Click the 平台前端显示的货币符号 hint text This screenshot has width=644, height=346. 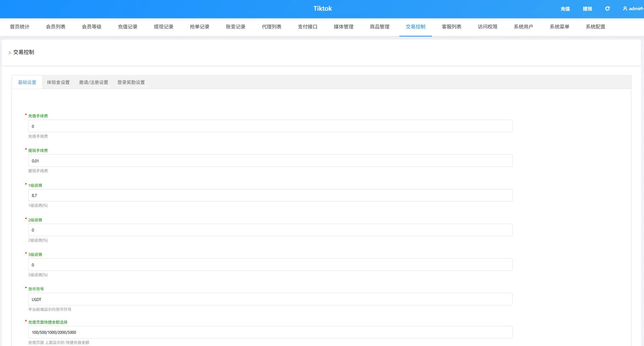(x=50, y=309)
